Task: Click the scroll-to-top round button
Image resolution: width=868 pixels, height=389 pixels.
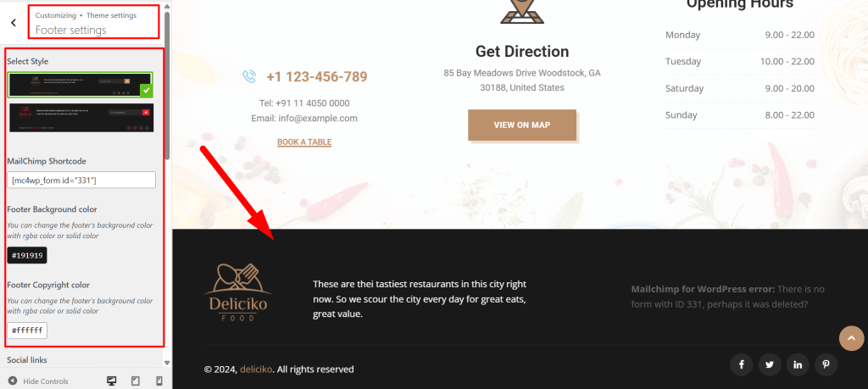Action: click(851, 338)
